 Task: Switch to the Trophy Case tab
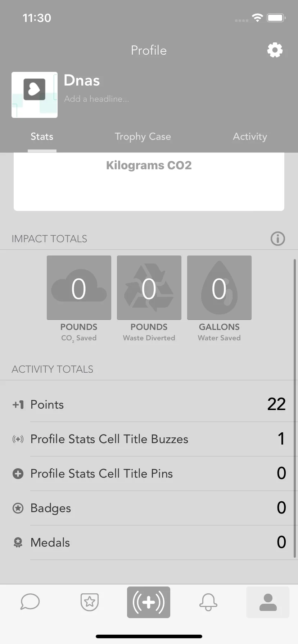(x=143, y=137)
